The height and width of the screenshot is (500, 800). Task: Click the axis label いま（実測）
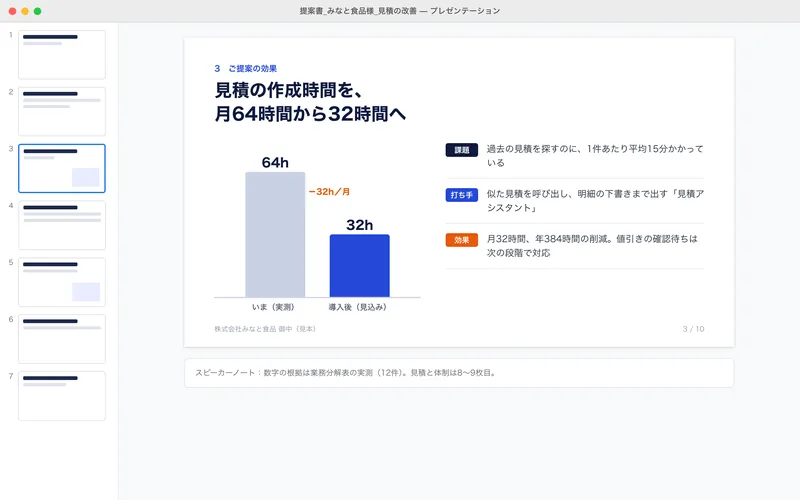pos(273,307)
